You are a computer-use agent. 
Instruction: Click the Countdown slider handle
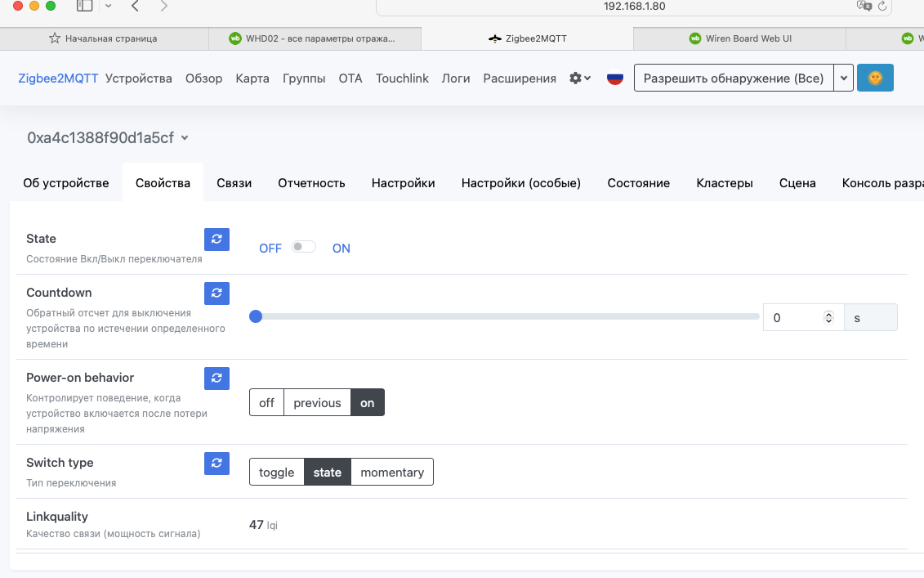[x=256, y=316]
